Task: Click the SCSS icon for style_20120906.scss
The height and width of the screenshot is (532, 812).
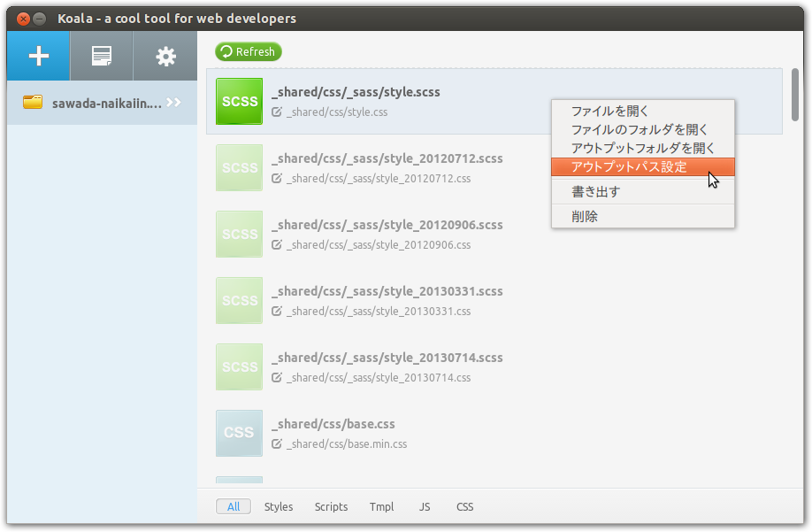Action: click(239, 235)
